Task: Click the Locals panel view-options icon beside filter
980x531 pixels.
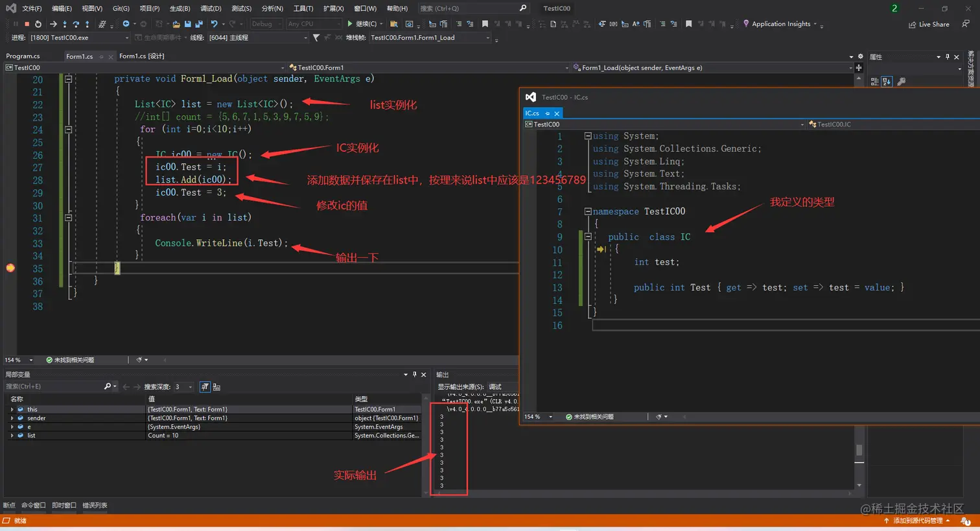Action: click(x=216, y=387)
